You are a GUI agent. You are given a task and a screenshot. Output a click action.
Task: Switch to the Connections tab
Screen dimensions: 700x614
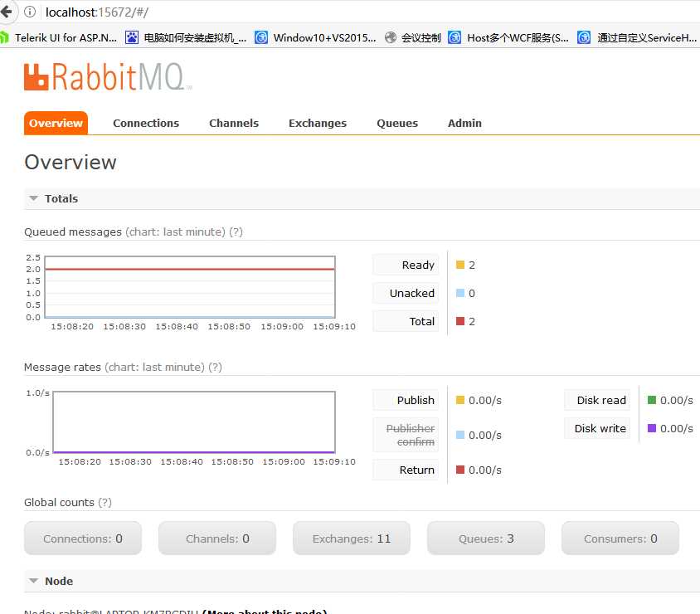pyautogui.click(x=146, y=123)
